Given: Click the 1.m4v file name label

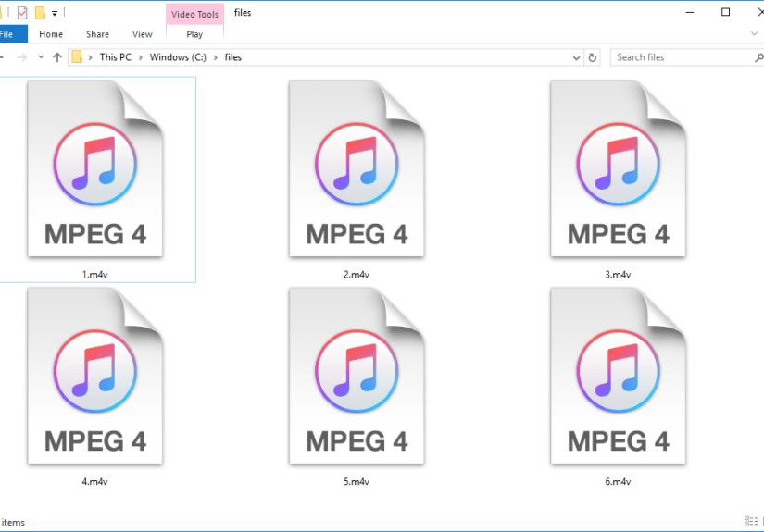Looking at the screenshot, I should [x=94, y=275].
